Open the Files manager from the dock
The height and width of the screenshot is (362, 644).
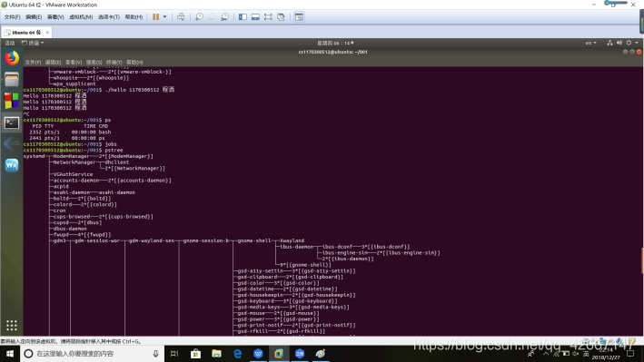tap(12, 79)
